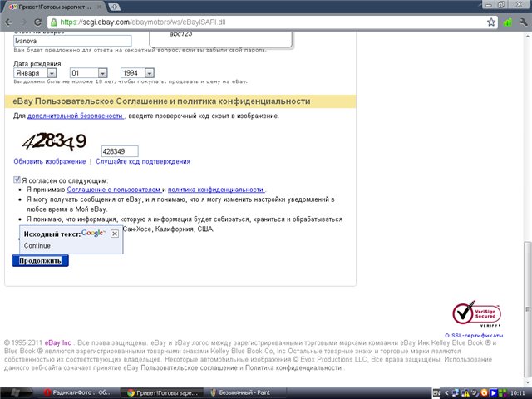The height and width of the screenshot is (399, 532).
Task: Open 'политика конфиденциальности' link
Action: tap(216, 190)
